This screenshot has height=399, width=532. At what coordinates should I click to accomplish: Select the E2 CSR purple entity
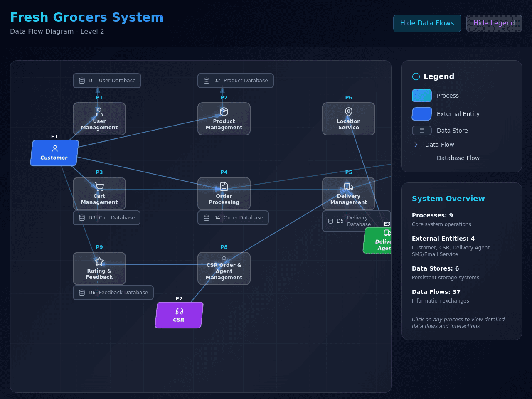click(179, 315)
